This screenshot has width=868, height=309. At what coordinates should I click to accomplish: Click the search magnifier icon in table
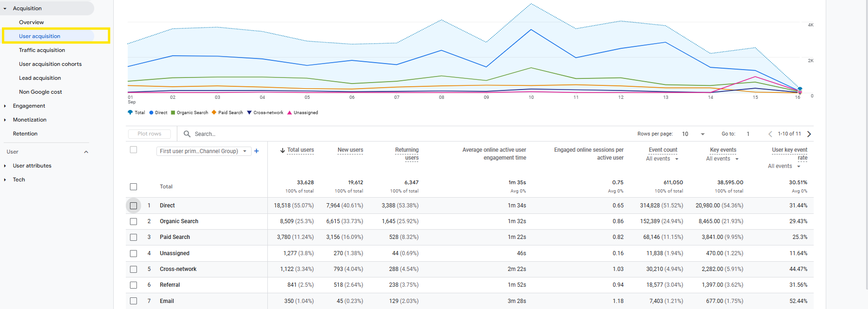[187, 134]
